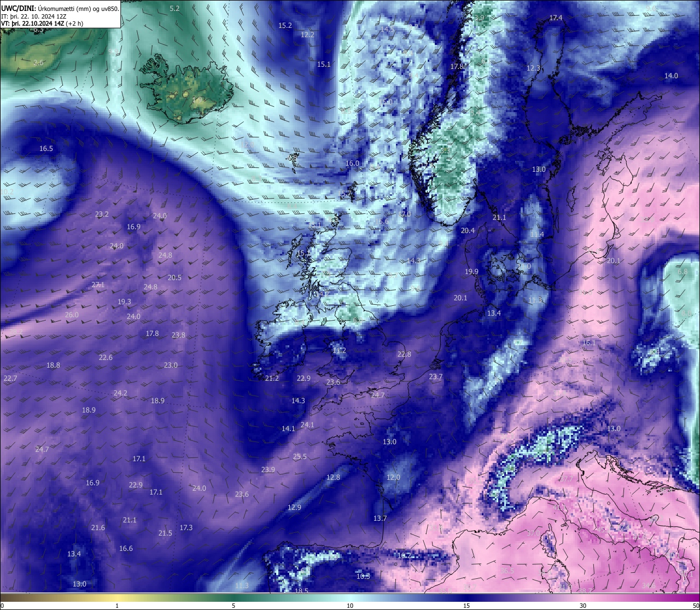Click the 24.1 value label
700x610 pixels.
point(307,425)
